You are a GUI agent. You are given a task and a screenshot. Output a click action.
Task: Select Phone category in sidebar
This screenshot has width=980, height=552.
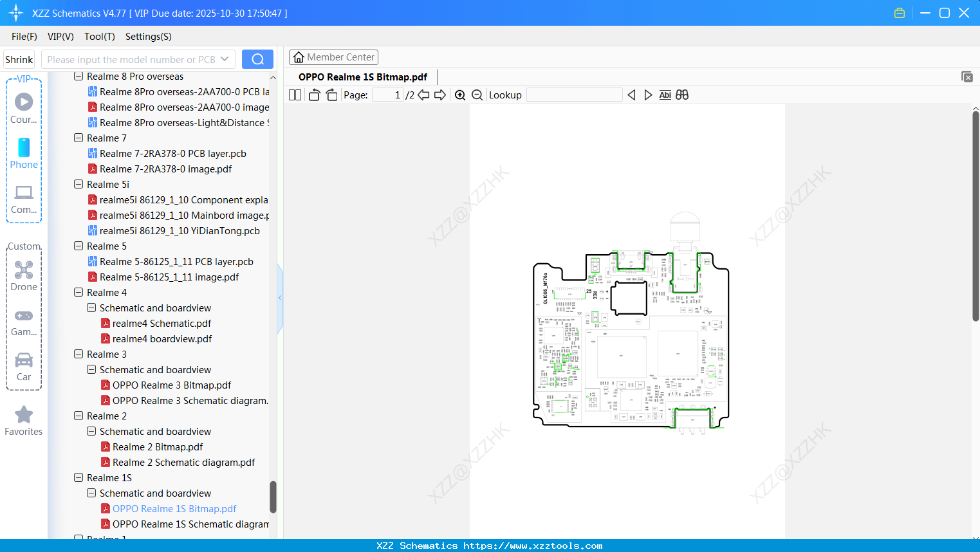24,153
